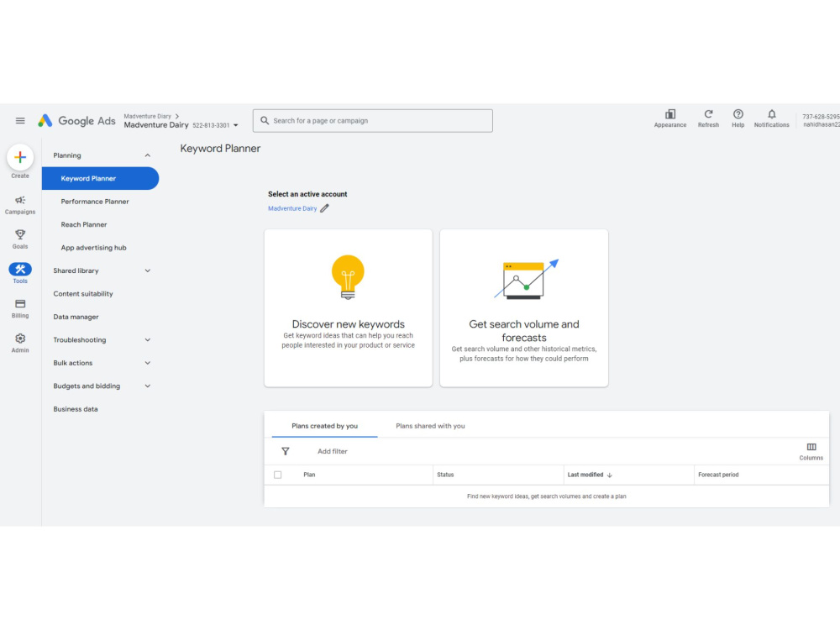This screenshot has width=840, height=630.
Task: Click the Plan column header
Action: pos(309,475)
